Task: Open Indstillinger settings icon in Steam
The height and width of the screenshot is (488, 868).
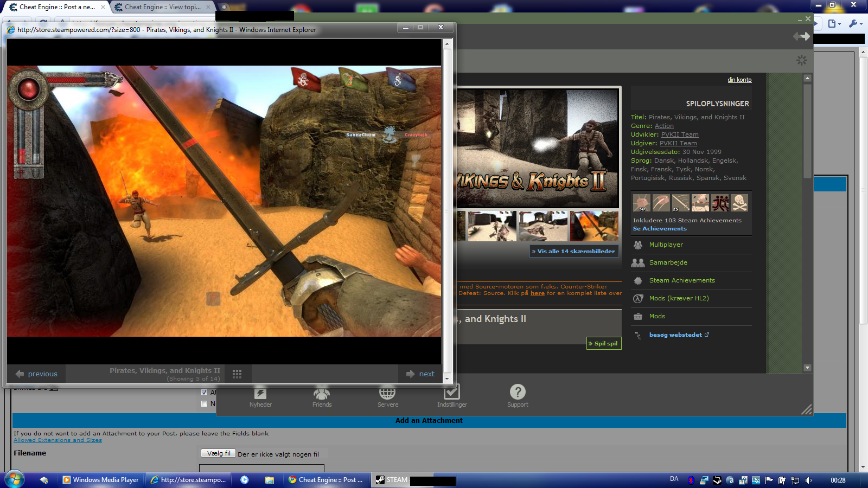Action: click(x=452, y=392)
